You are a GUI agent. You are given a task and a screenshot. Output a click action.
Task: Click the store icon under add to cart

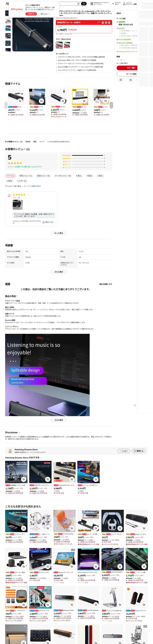point(121,80)
